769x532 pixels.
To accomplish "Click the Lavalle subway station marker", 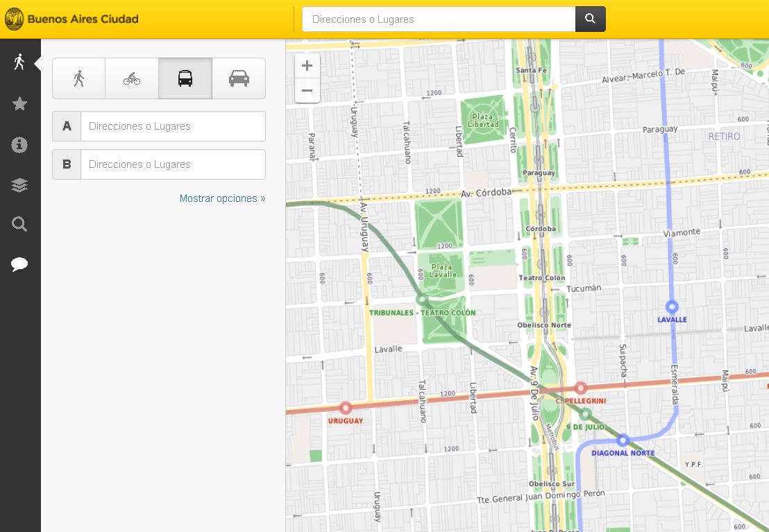I will coord(672,307).
